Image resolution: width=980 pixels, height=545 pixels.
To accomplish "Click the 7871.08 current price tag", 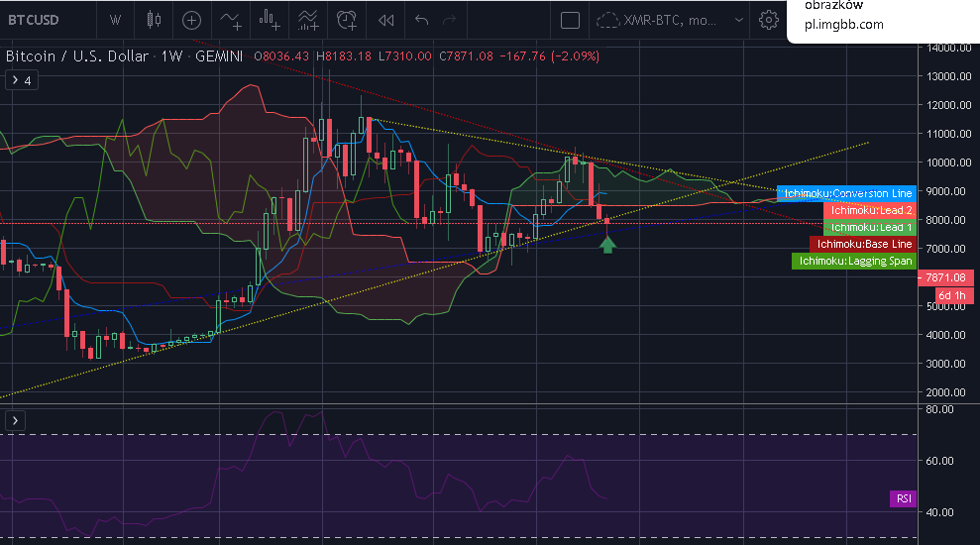I will [x=945, y=277].
